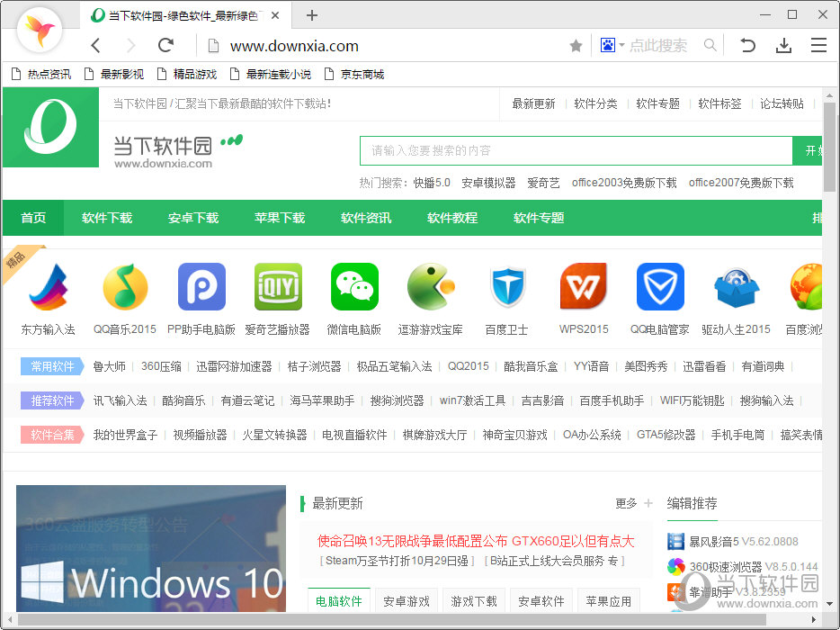Switch to 游戏下载 tab
Screen dimensions: 840x630
pyautogui.click(x=474, y=601)
